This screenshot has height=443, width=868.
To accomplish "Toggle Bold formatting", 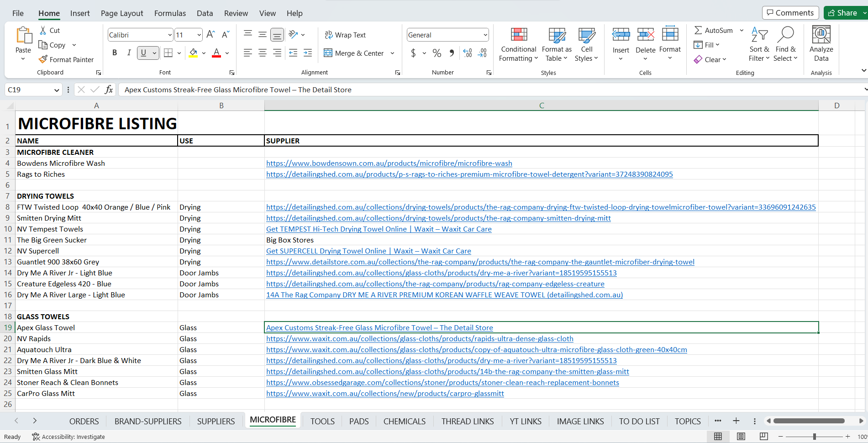I will click(x=115, y=53).
